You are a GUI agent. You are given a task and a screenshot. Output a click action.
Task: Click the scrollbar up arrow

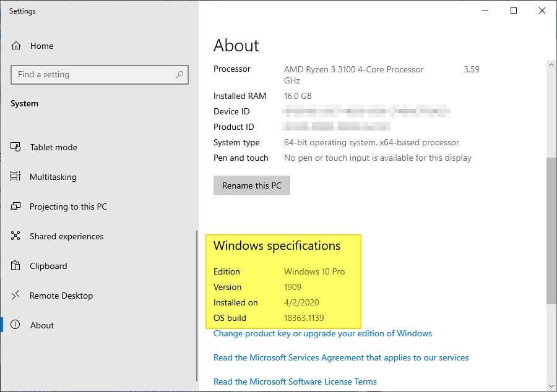[x=552, y=64]
